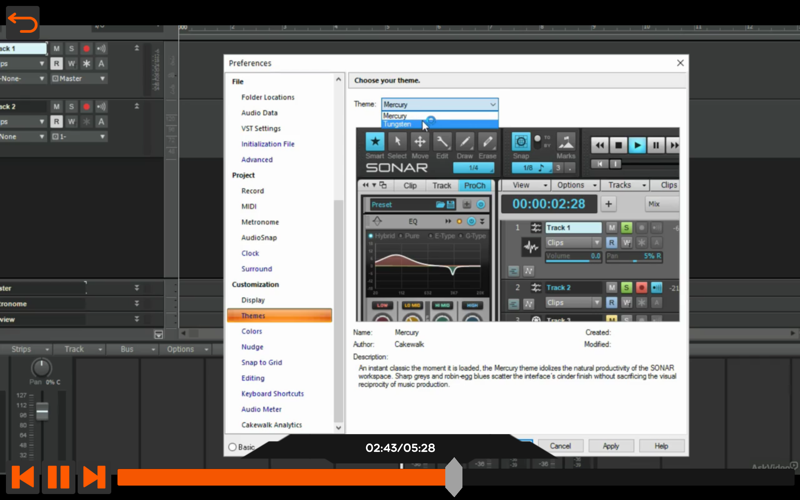Viewport: 800px width, 500px height.
Task: Open the Display preferences page
Action: [253, 300]
